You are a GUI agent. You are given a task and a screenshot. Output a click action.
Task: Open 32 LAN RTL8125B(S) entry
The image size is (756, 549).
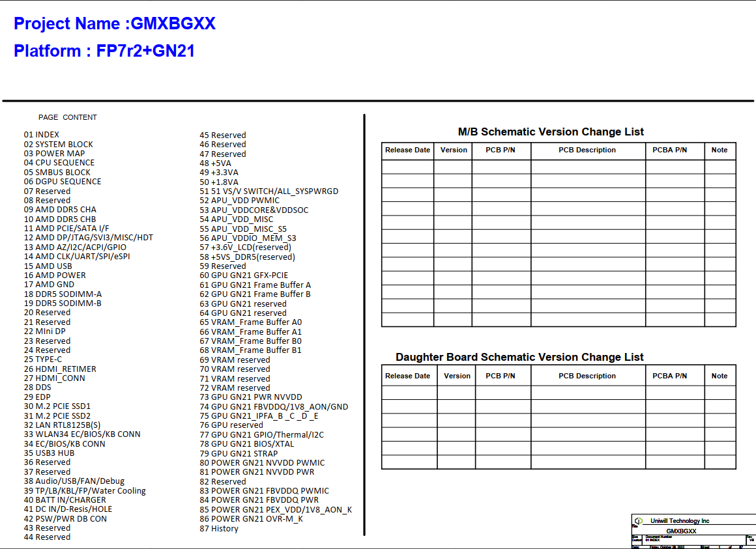coord(63,425)
